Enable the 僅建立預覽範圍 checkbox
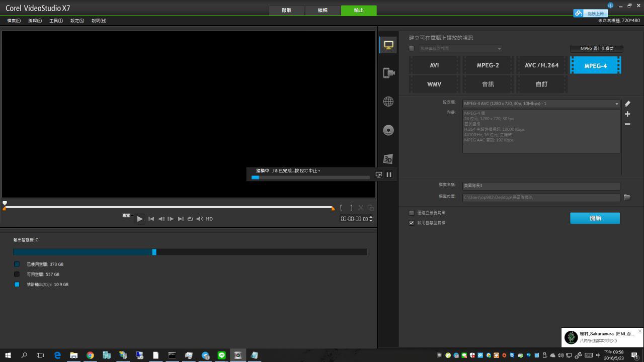Screen dimensions: 644x362 tap(412, 213)
